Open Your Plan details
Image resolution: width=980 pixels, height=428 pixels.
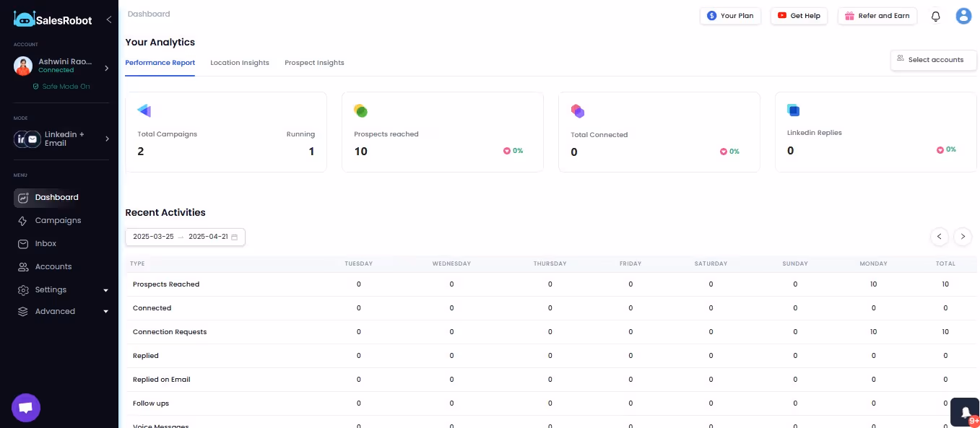click(x=730, y=15)
